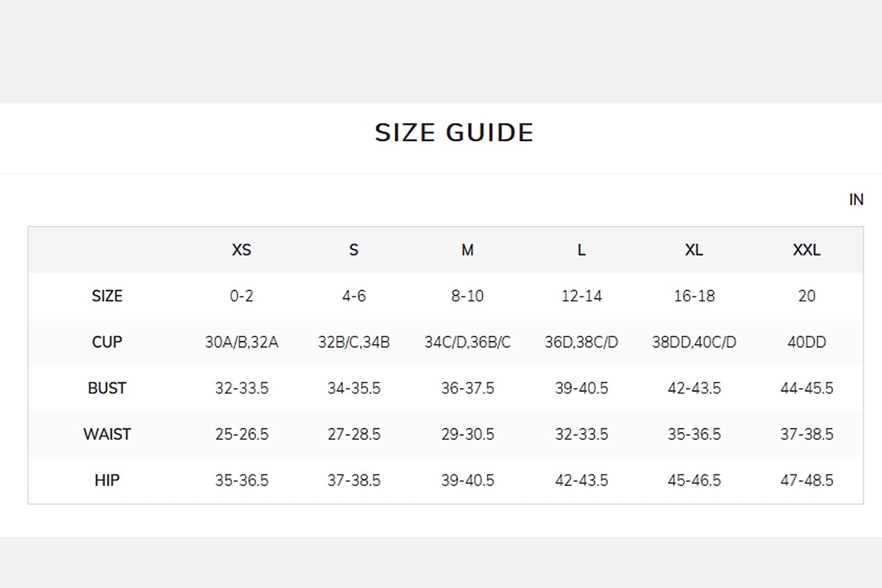Screen dimensions: 882x588
Task: Click the BUST row label
Action: [x=107, y=388]
